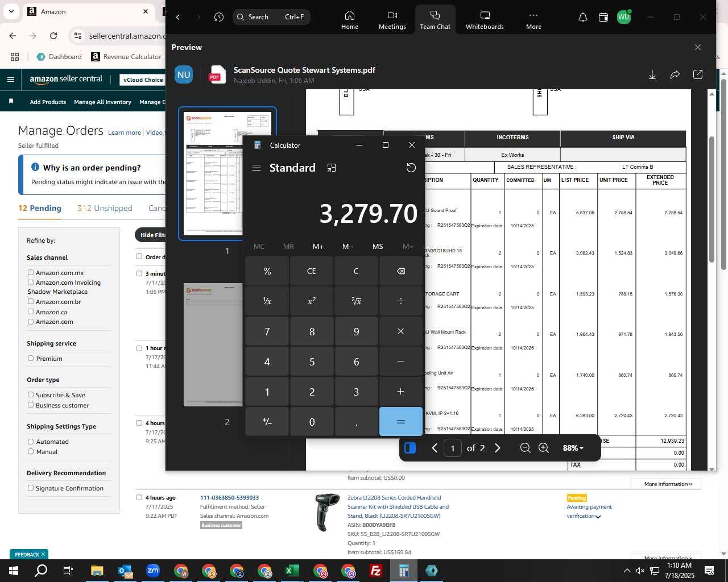Toggle calculator keep-on-top icon
The width and height of the screenshot is (728, 582).
coord(332,168)
